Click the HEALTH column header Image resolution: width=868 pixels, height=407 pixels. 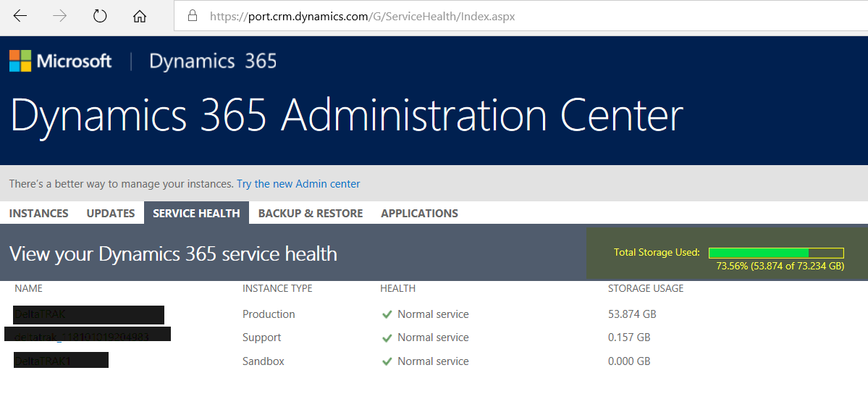click(x=397, y=288)
